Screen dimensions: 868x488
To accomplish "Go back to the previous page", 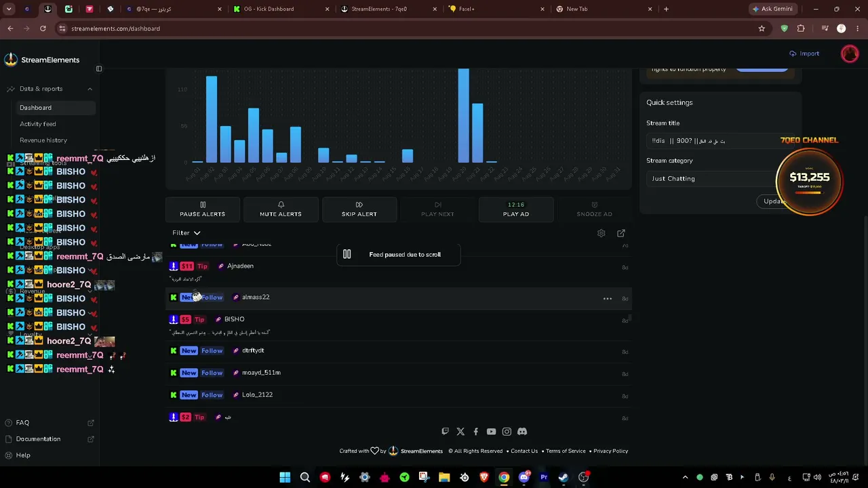I will click(x=10, y=28).
